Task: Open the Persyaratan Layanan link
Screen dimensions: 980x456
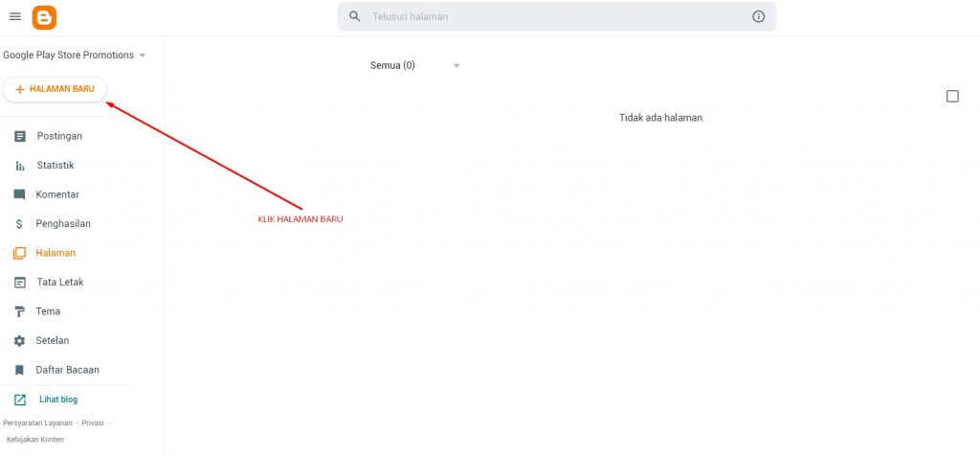Action: click(x=37, y=422)
